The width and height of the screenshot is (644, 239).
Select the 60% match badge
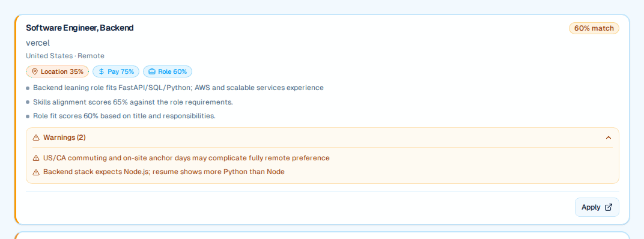coord(594,28)
